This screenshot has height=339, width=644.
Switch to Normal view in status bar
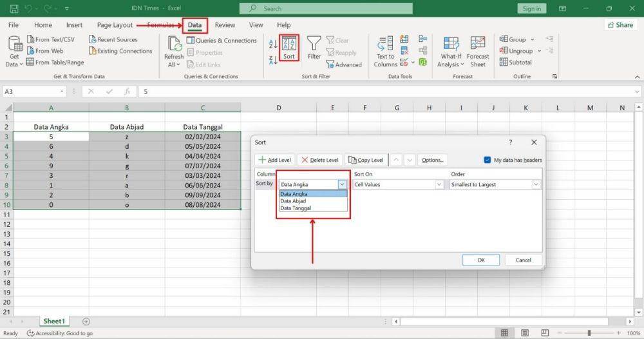click(x=504, y=333)
